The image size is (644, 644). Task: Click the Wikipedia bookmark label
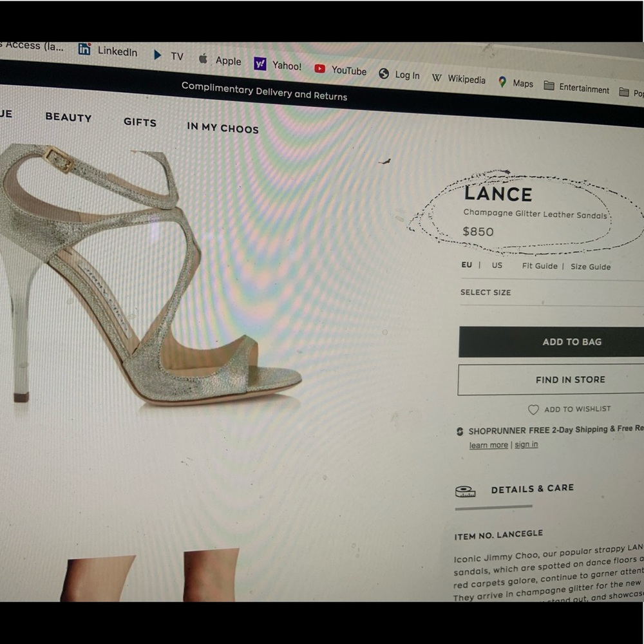click(466, 79)
